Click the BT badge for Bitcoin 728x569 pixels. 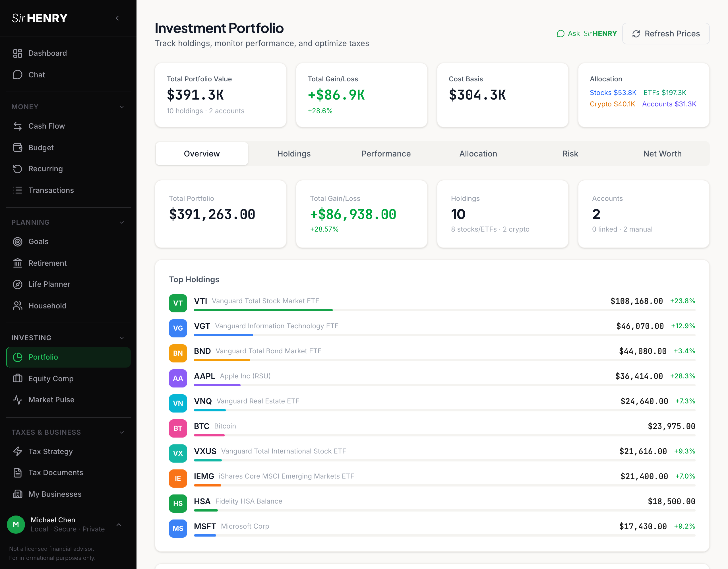(x=178, y=428)
